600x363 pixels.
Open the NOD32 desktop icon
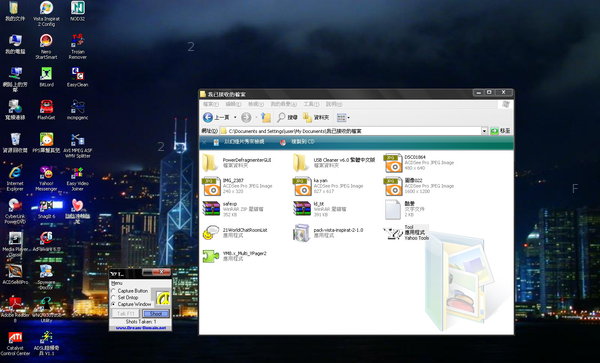[78, 11]
